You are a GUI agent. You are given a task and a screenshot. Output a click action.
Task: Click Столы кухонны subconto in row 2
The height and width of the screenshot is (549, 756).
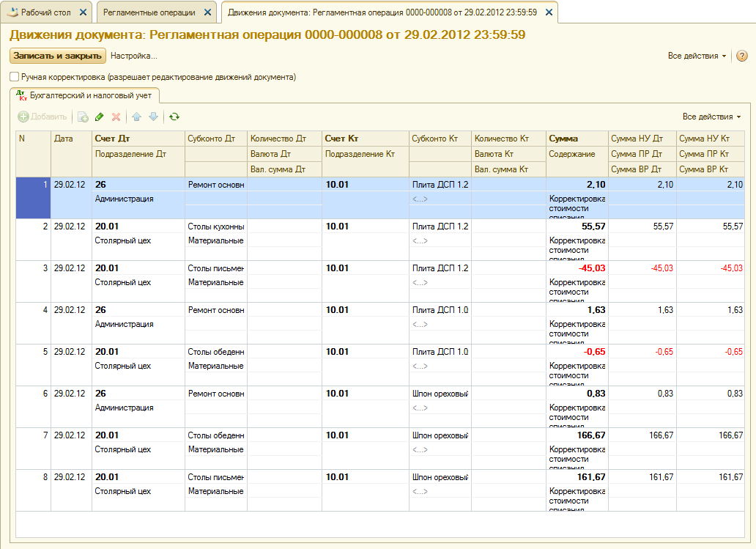coord(216,226)
